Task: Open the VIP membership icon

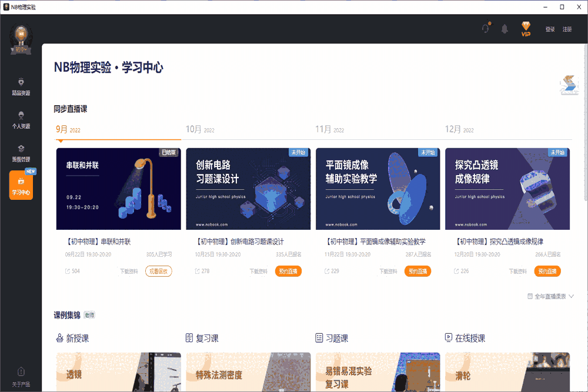Action: tap(525, 29)
